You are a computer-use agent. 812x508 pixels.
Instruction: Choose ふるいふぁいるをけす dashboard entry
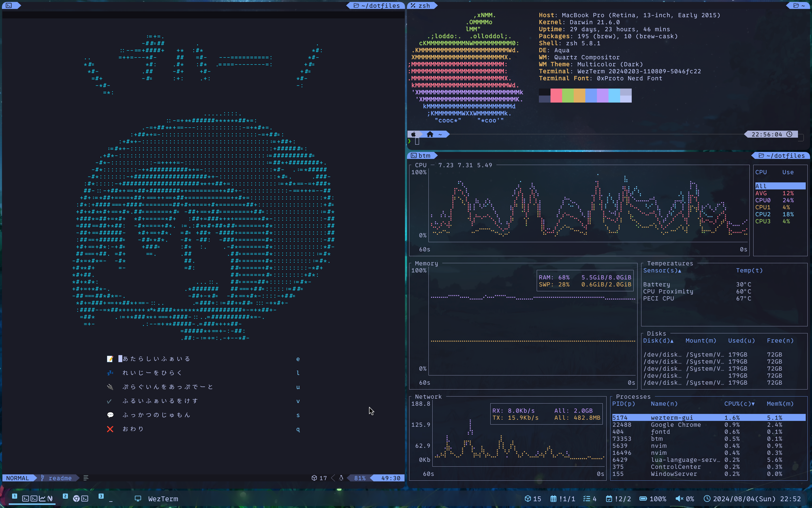pyautogui.click(x=160, y=401)
